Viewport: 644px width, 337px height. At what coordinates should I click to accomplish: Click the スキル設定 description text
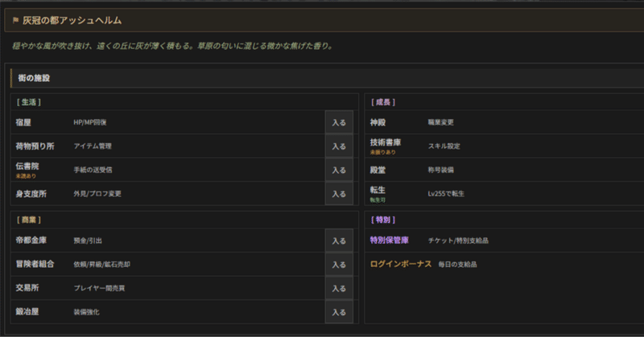444,146
